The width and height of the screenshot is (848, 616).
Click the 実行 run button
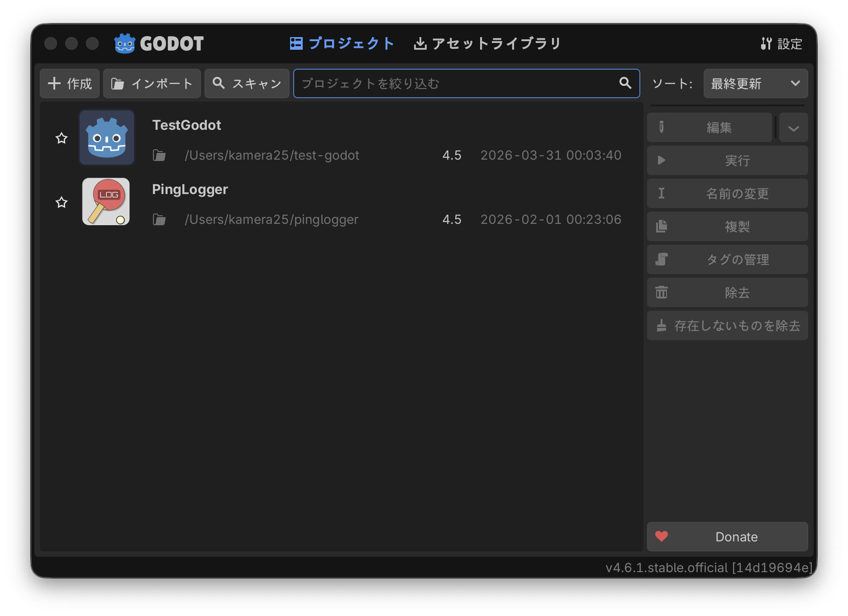pyautogui.click(x=728, y=161)
